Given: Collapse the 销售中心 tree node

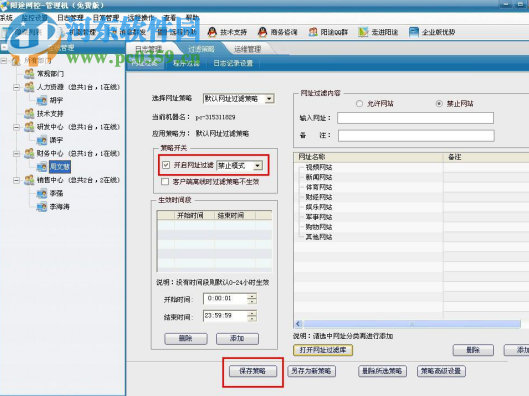Looking at the screenshot, I should click(x=16, y=180).
